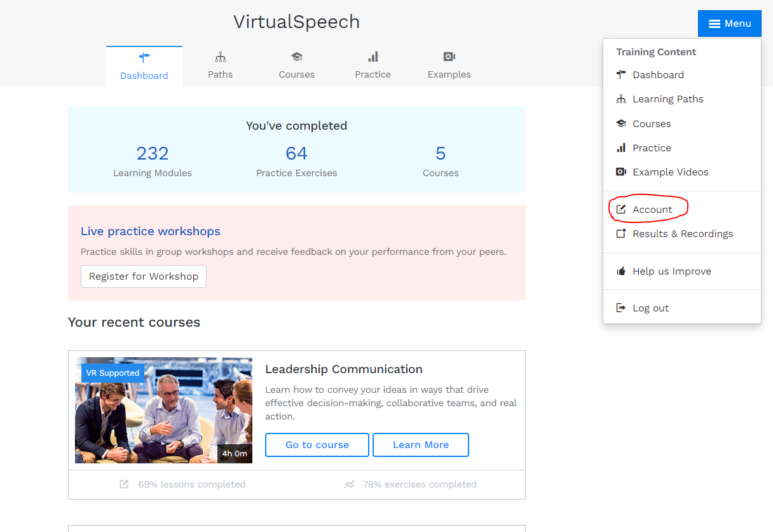
Task: Open Example Videos from the menu
Action: 682,172
